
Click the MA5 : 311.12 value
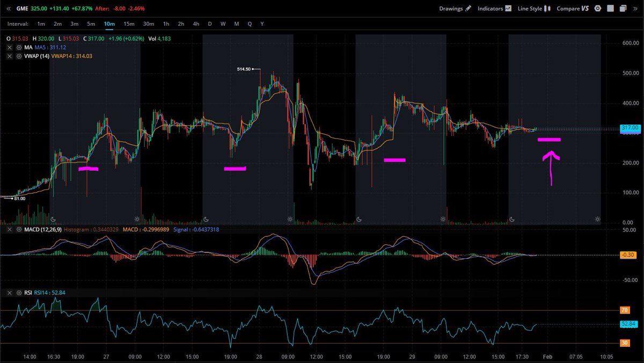point(52,47)
